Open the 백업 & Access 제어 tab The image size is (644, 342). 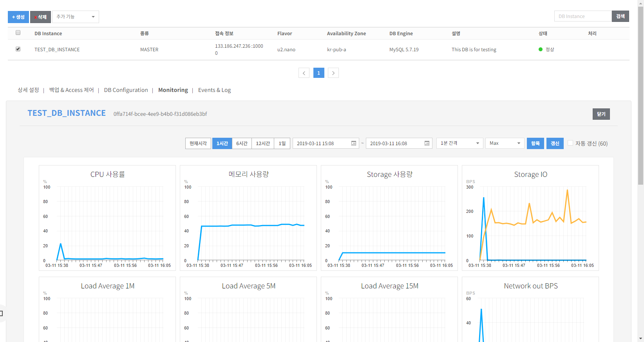(x=72, y=90)
